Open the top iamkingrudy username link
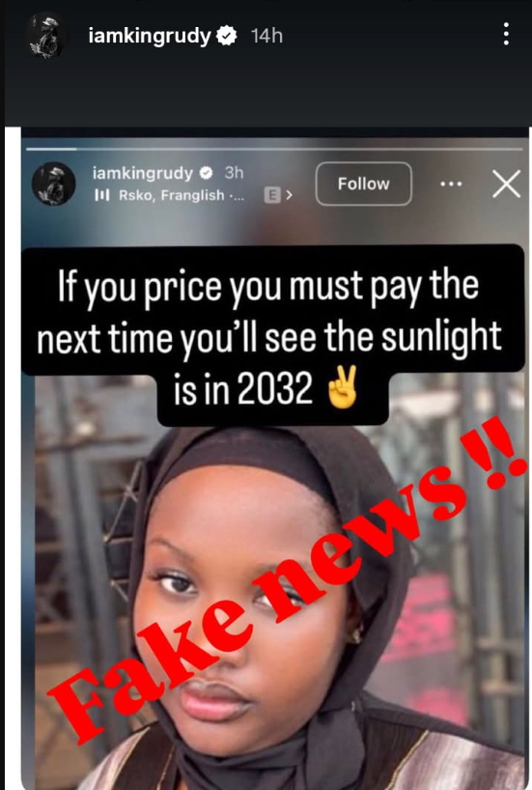Image resolution: width=532 pixels, height=790 pixels. pos(150,37)
